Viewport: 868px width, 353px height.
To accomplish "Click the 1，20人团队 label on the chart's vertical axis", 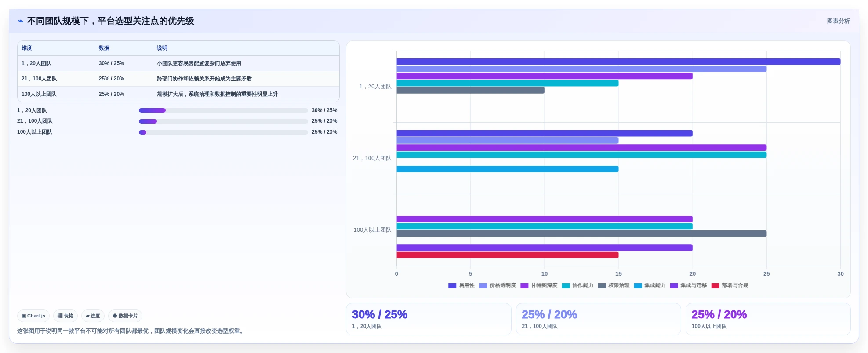I will click(x=375, y=87).
